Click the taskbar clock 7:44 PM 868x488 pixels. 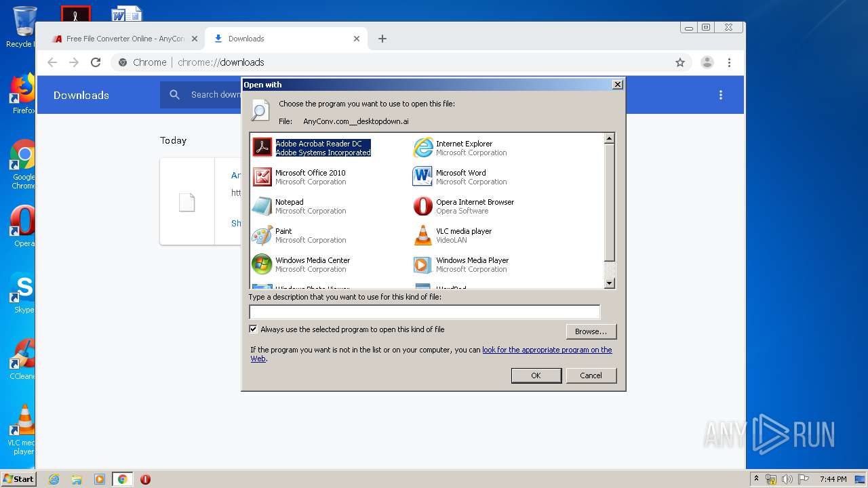833,479
